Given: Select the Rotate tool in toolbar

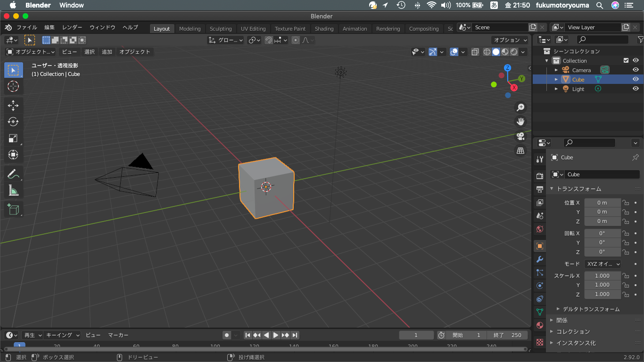Looking at the screenshot, I should [x=13, y=122].
